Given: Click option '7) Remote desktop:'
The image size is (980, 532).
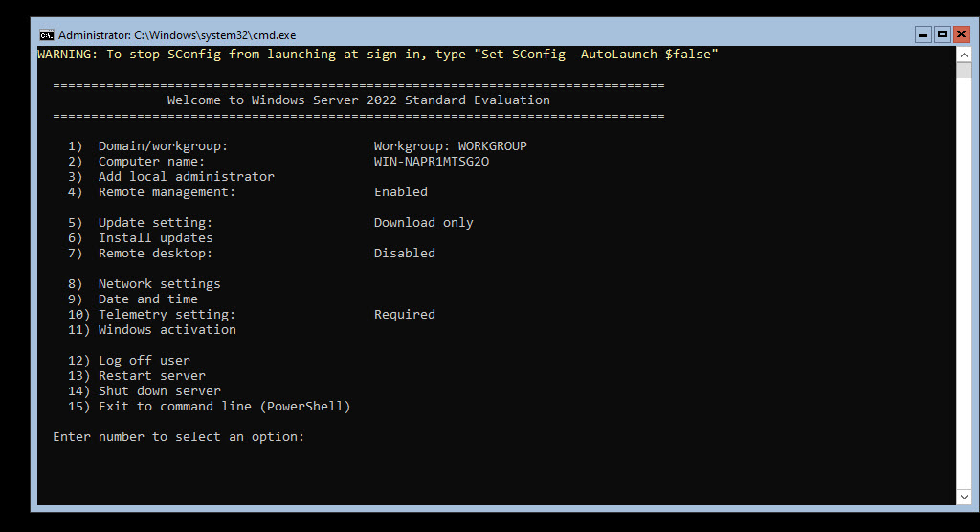Looking at the screenshot, I should (x=140, y=254).
